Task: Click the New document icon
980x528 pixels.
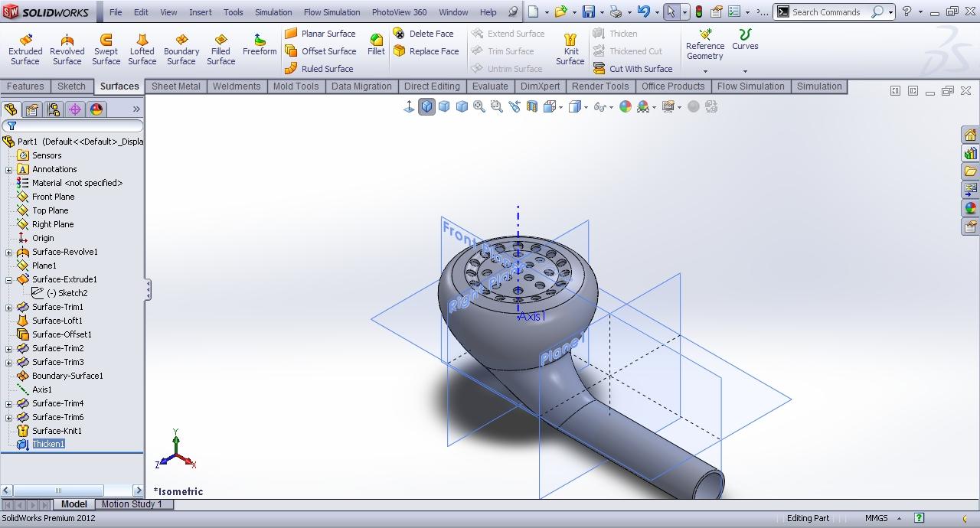Action: [534, 11]
